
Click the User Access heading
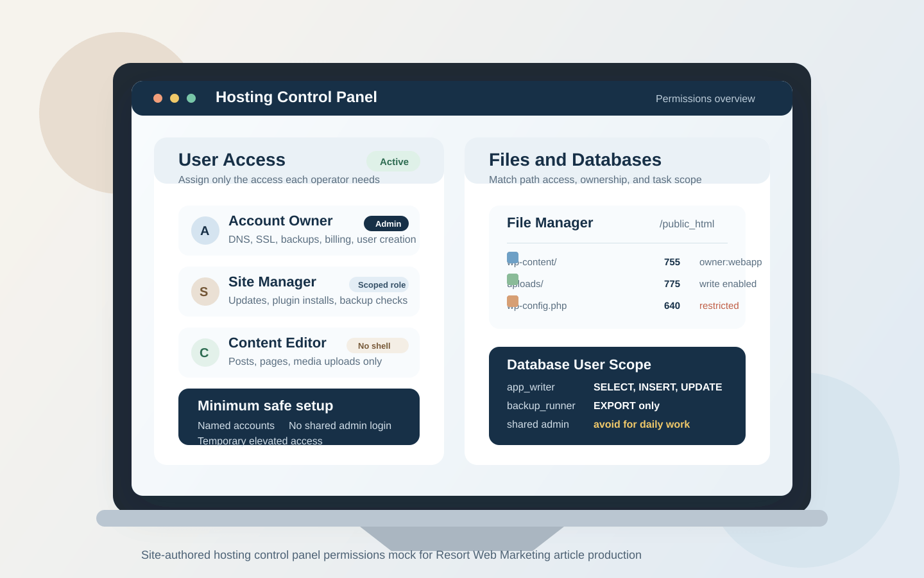232,160
